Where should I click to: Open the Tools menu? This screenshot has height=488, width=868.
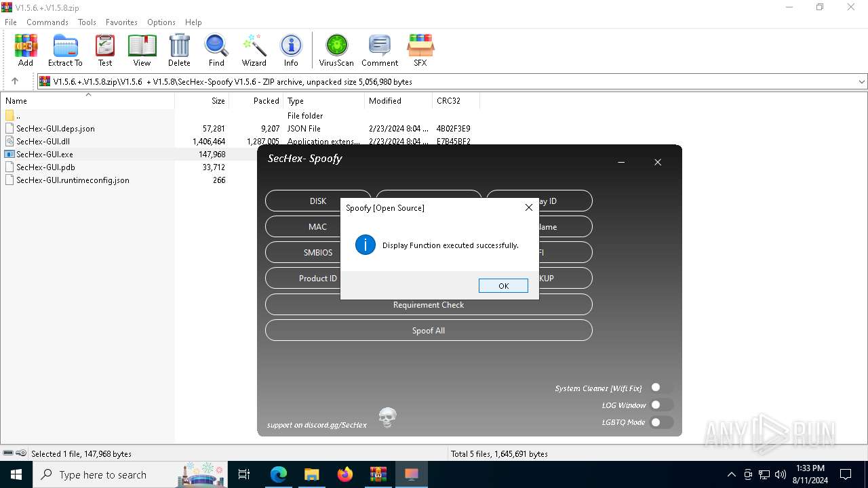[87, 22]
